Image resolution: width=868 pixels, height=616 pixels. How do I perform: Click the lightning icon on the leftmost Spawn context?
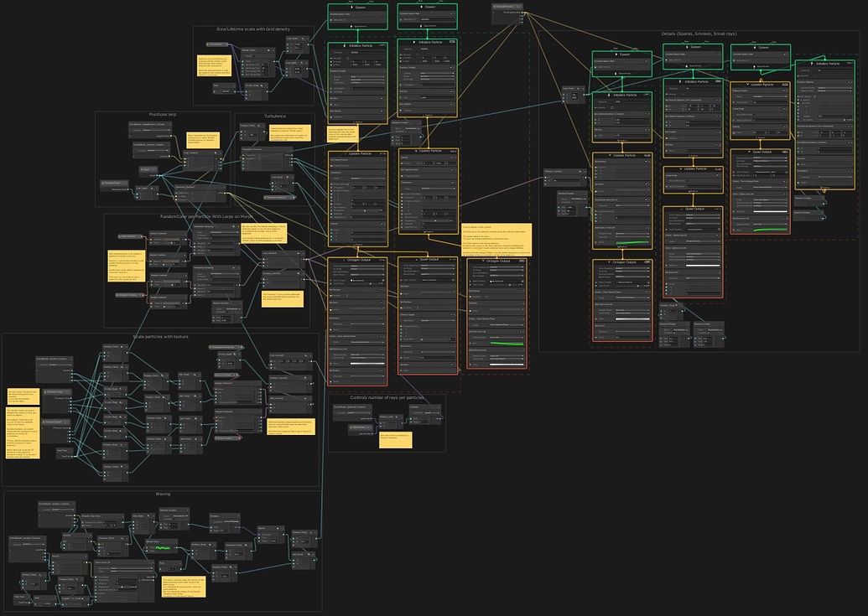click(x=351, y=7)
